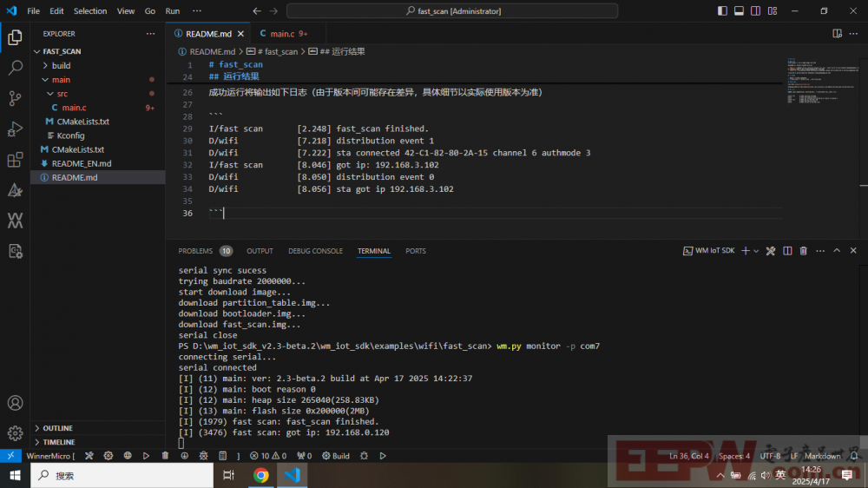
Task: Open the Windows Start menu
Action: click(x=15, y=475)
